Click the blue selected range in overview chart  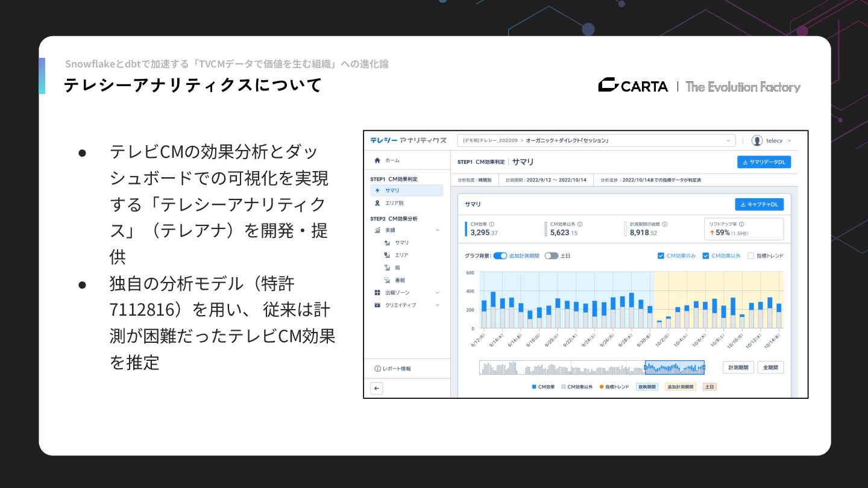pyautogui.click(x=675, y=368)
